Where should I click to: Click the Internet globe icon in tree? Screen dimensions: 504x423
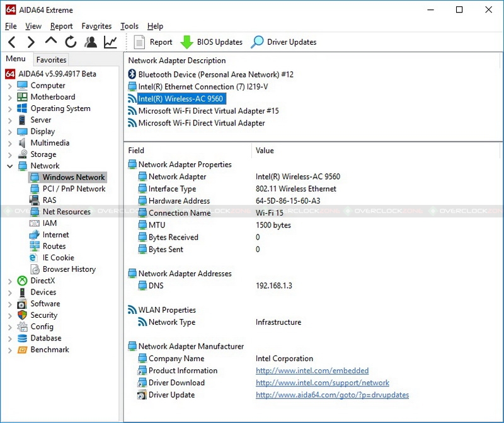tap(35, 235)
